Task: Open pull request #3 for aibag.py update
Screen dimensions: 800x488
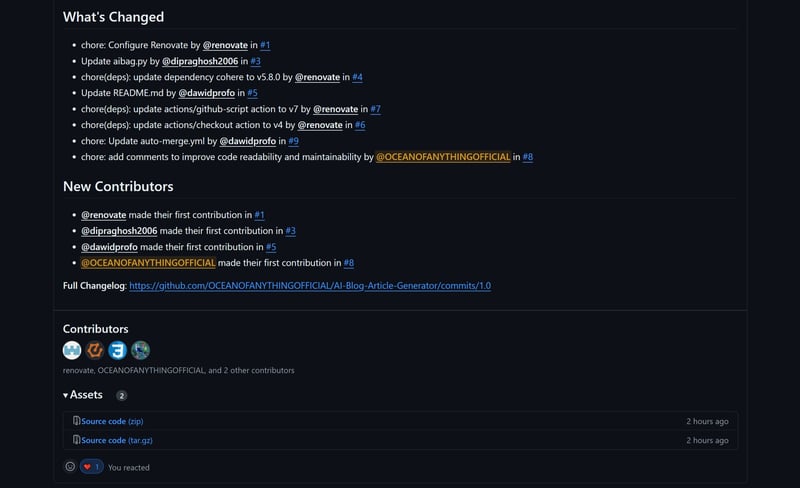Action: point(255,61)
